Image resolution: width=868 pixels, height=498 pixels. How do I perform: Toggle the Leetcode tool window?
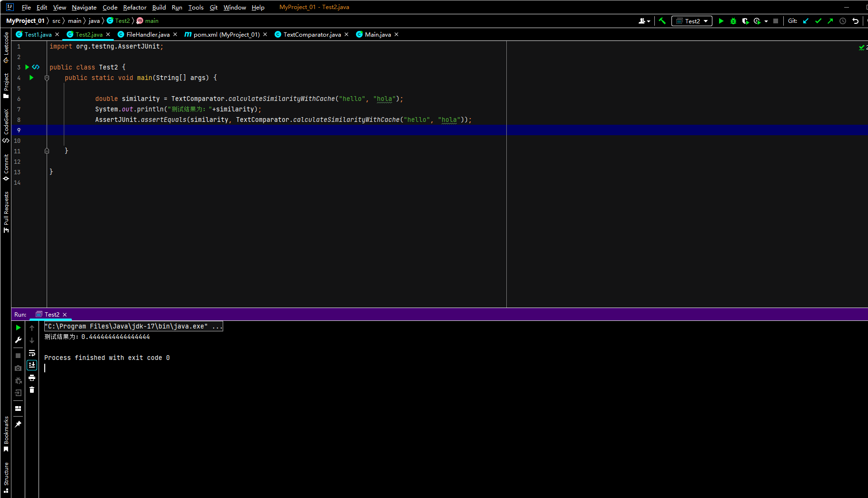click(6, 47)
